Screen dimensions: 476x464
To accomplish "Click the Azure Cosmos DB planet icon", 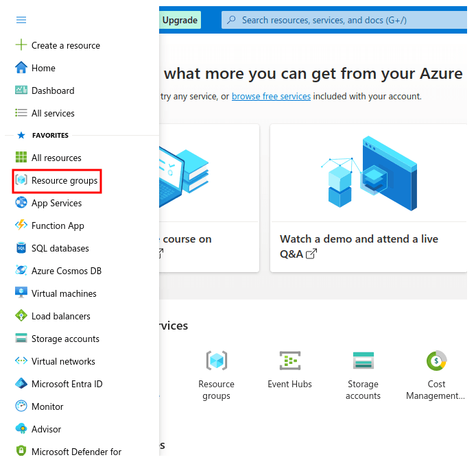I will pos(21,270).
